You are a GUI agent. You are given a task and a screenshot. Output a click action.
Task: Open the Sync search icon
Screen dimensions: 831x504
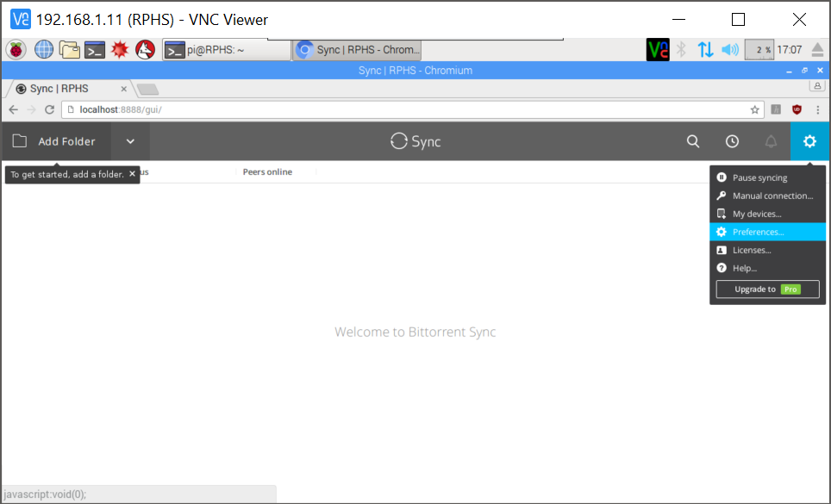click(693, 141)
